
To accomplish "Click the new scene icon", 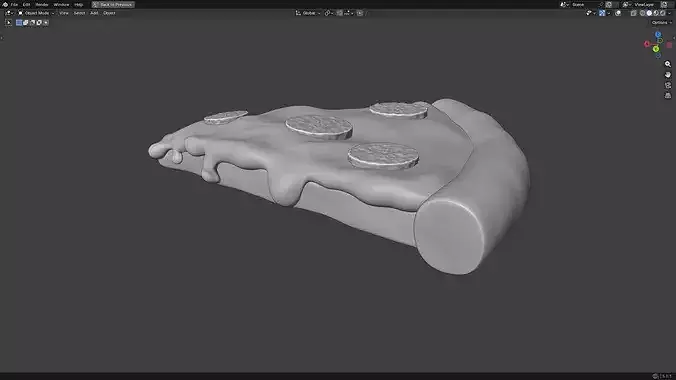I will coord(608,4).
